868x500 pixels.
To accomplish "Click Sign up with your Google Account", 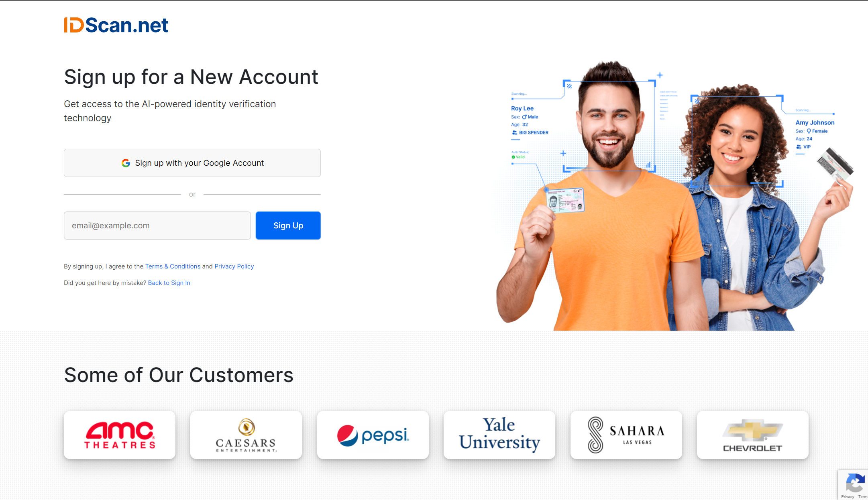I will coord(192,163).
